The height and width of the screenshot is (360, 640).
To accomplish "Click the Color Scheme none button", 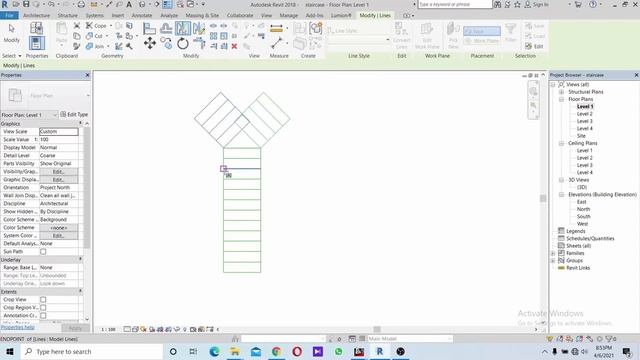I will (58, 228).
